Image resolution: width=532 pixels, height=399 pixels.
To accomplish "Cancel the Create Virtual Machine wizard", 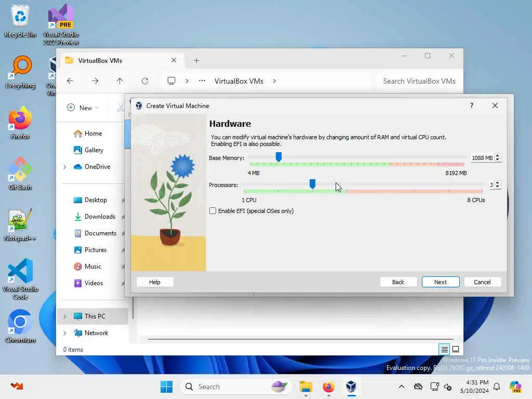I will 482,282.
